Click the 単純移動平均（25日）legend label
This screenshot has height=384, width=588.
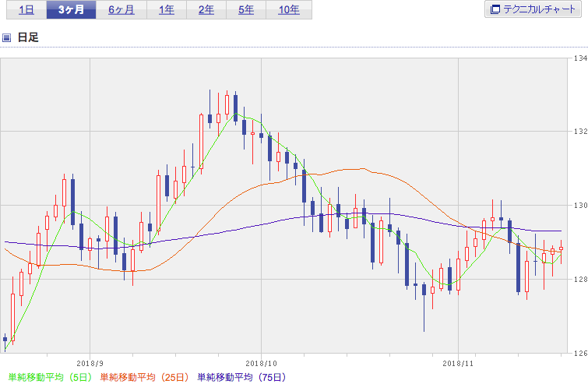coord(144,377)
